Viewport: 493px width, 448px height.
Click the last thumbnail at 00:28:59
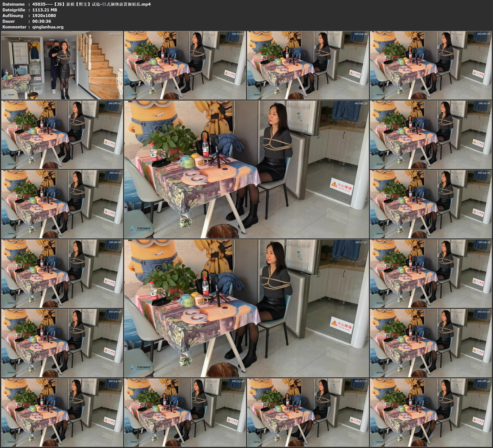pyautogui.click(x=431, y=412)
